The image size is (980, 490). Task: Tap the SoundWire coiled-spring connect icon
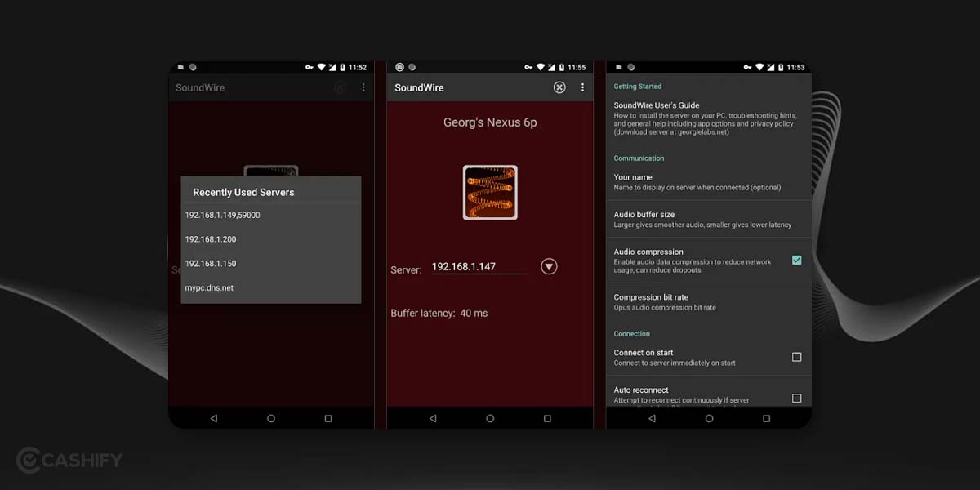tap(490, 192)
